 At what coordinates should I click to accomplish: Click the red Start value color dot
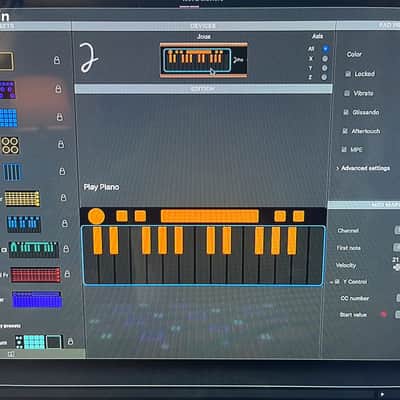383,314
